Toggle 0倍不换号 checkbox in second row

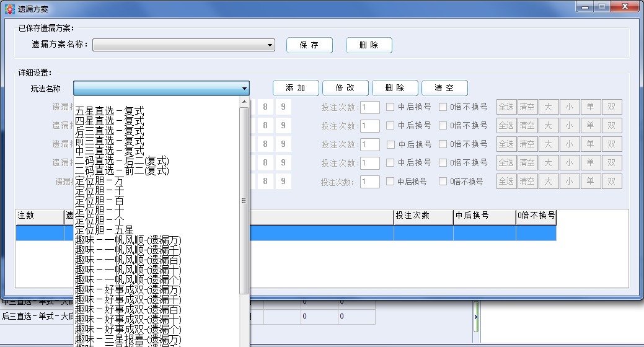tap(443, 125)
